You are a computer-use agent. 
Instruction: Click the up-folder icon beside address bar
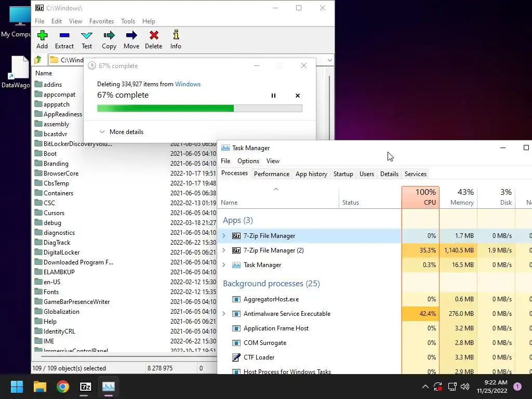pos(37,60)
